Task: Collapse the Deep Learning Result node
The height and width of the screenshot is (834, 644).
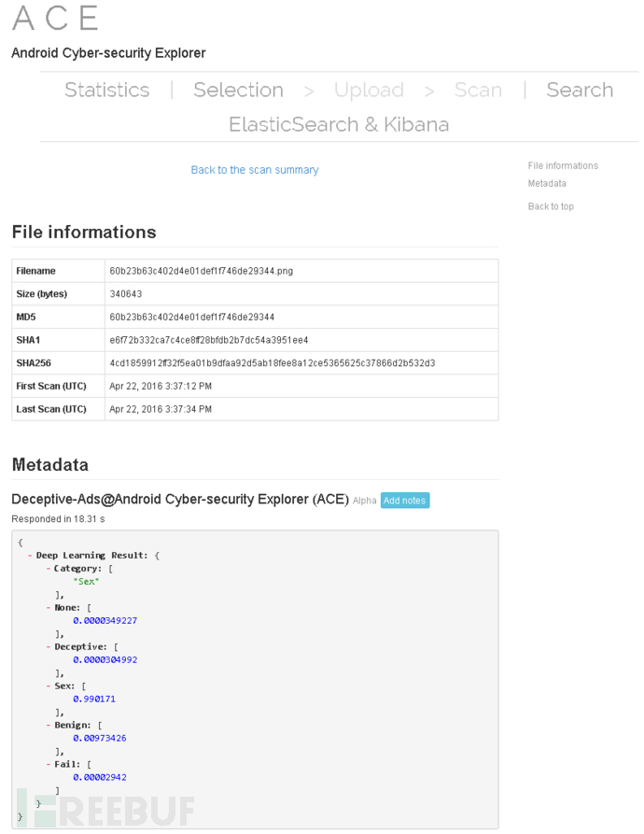Action: 31,556
